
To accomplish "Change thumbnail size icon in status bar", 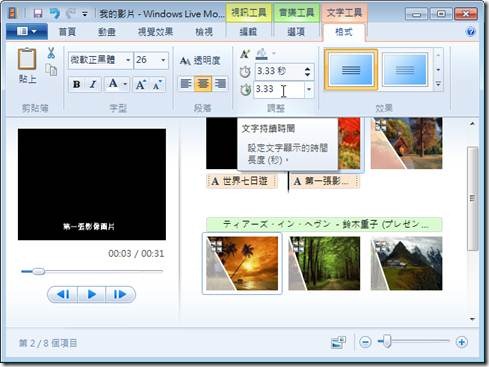I will [x=338, y=342].
